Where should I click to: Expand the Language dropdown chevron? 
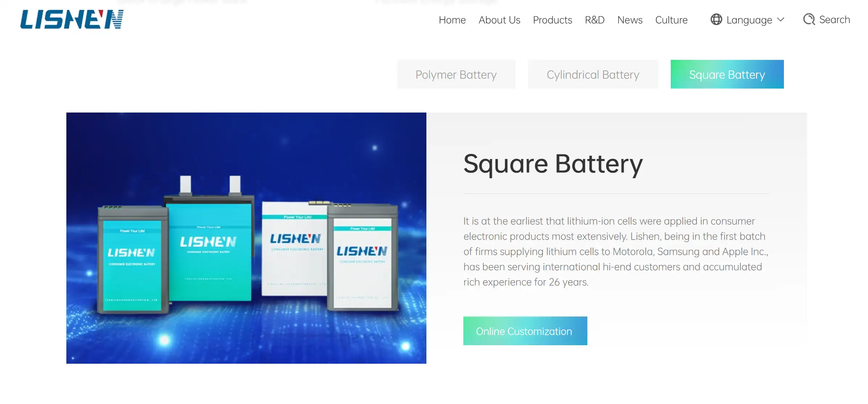point(781,20)
